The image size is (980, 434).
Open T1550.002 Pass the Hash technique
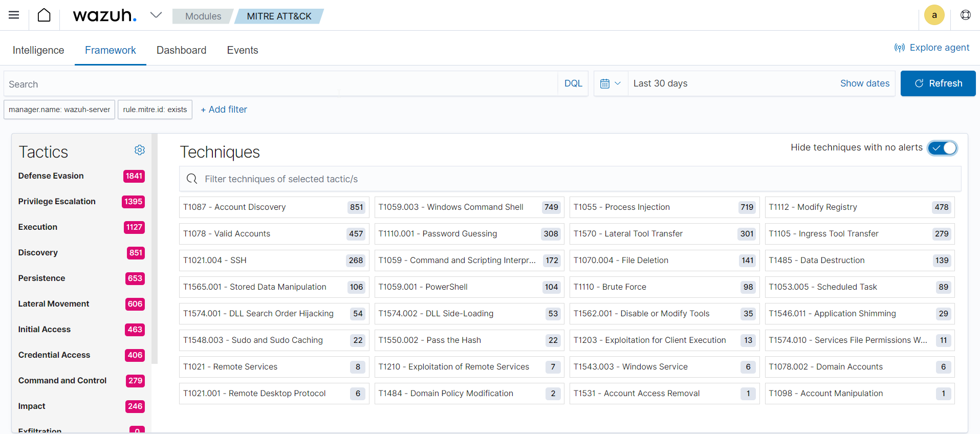[x=469, y=340]
